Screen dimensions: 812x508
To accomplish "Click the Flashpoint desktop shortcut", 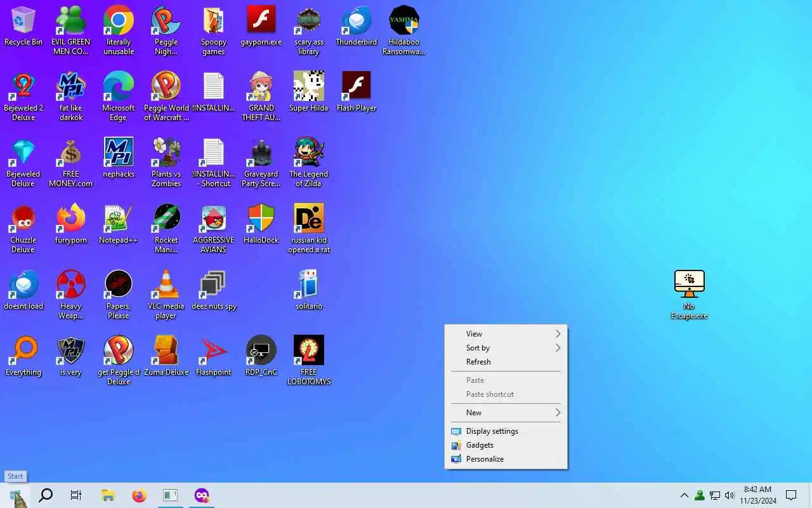I will (x=214, y=356).
